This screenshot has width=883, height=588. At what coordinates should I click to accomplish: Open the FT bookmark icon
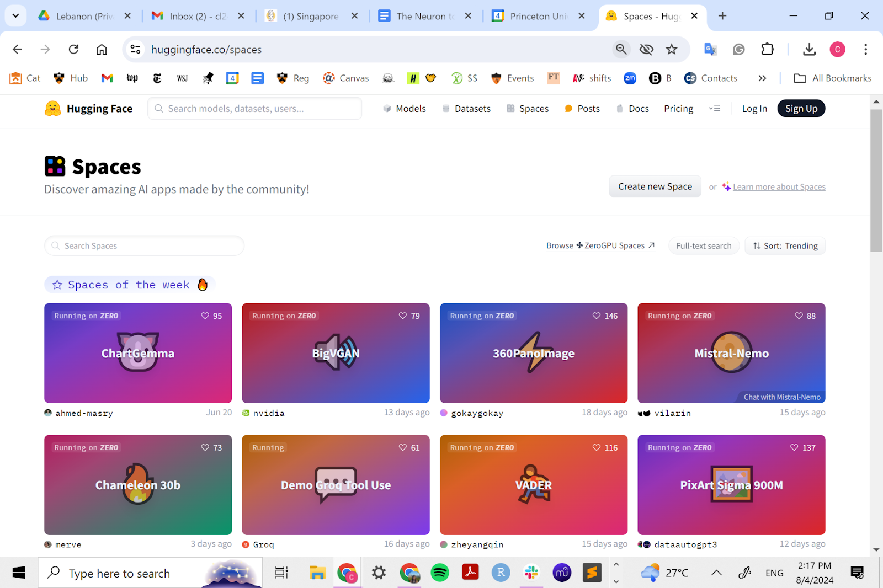pos(554,78)
